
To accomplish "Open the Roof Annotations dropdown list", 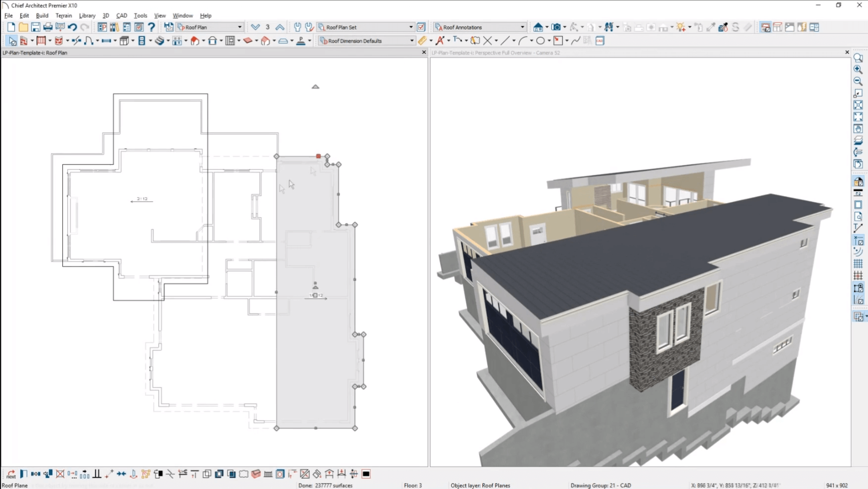I will 522,27.
